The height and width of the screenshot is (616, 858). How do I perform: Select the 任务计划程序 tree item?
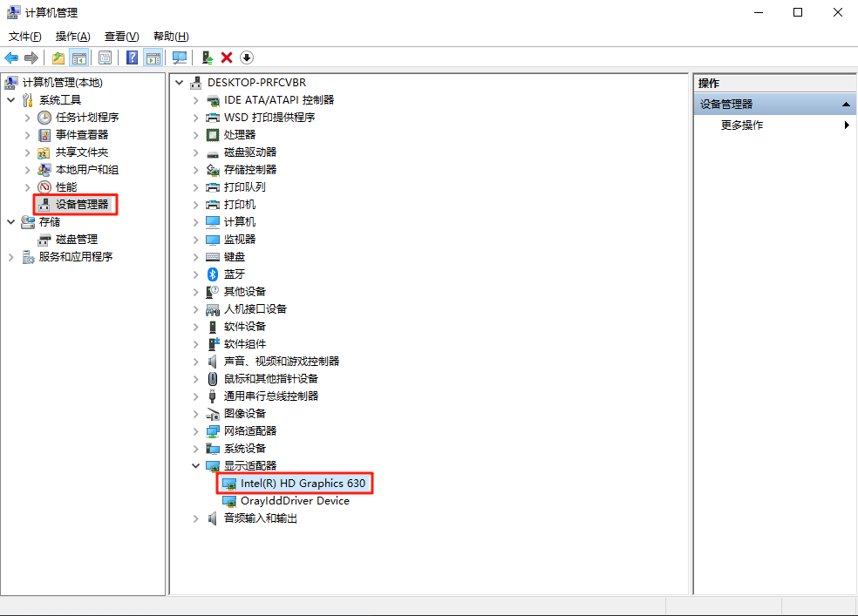87,117
